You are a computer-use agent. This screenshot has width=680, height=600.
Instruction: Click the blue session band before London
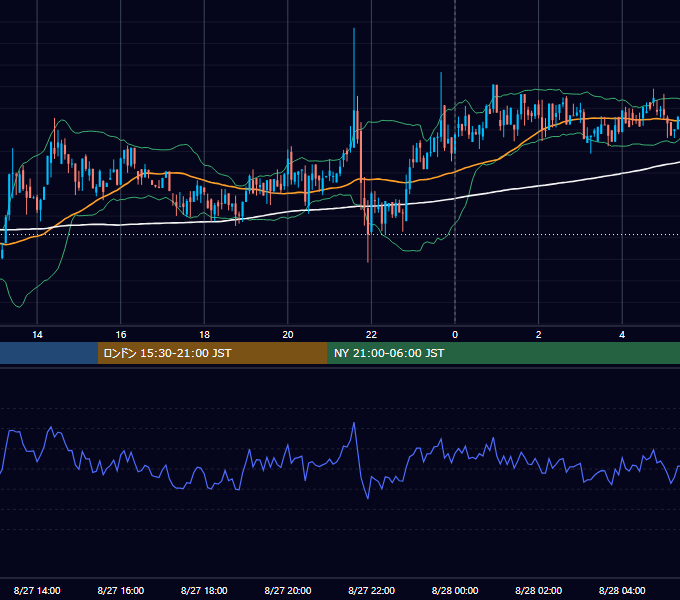tap(49, 353)
